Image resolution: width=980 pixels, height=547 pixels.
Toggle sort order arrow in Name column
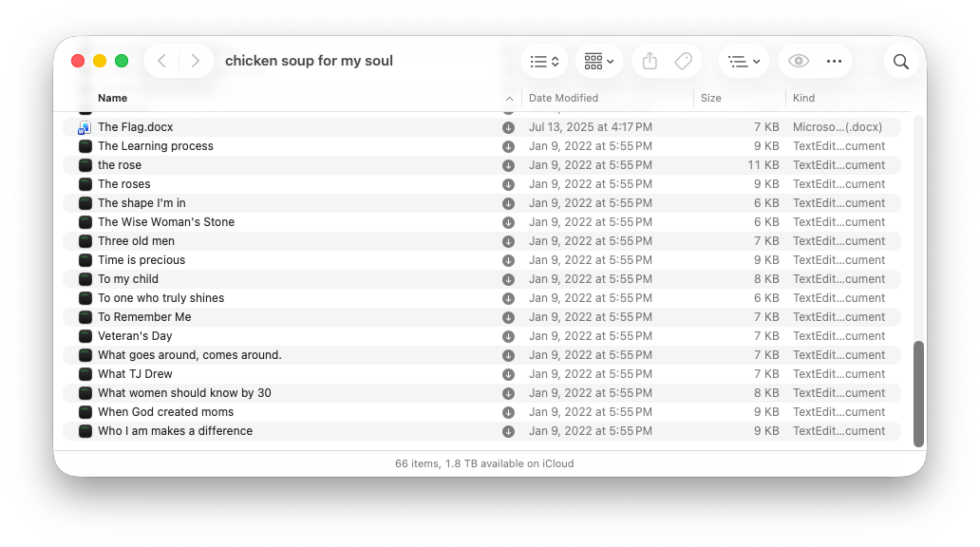click(x=509, y=98)
